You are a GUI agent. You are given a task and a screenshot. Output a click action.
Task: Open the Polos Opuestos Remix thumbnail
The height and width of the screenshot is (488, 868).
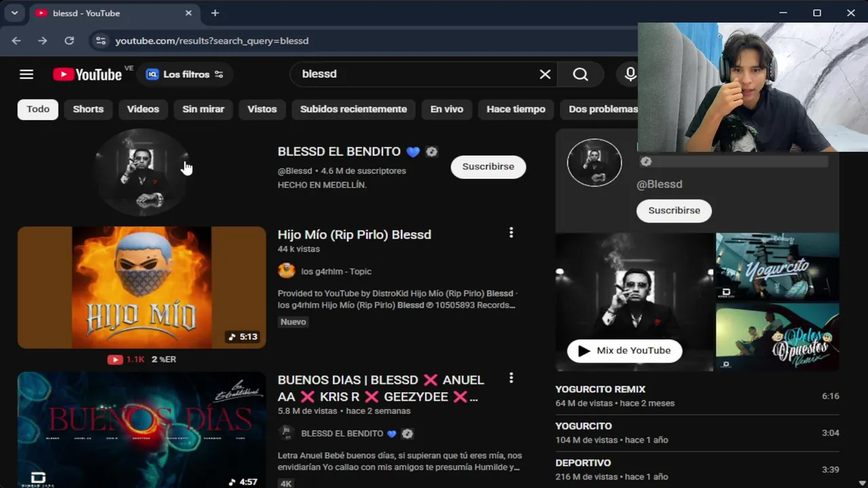pos(777,336)
